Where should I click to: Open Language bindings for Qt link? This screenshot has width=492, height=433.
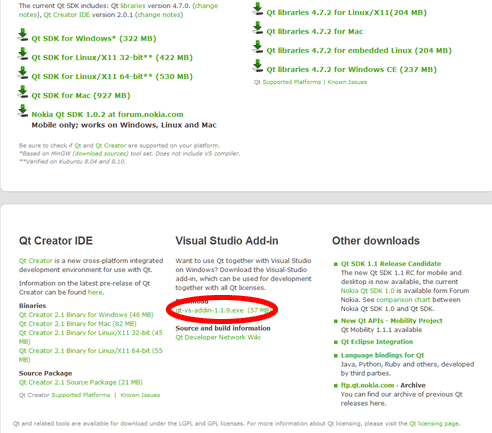pyautogui.click(x=382, y=355)
